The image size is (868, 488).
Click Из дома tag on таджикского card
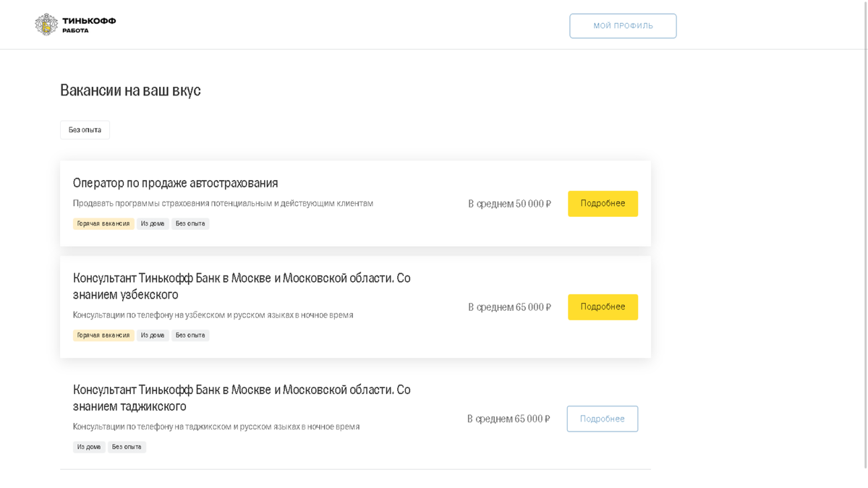pos(89,448)
